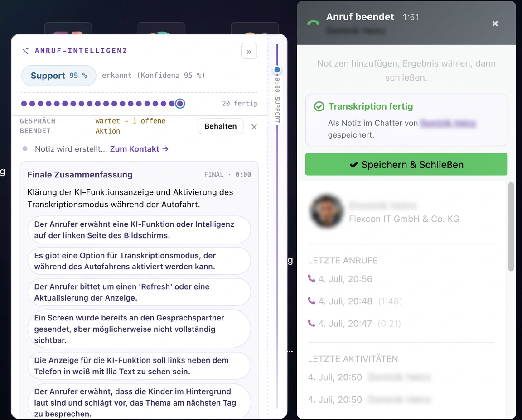Close the Anruf beendet panel

click(x=495, y=24)
